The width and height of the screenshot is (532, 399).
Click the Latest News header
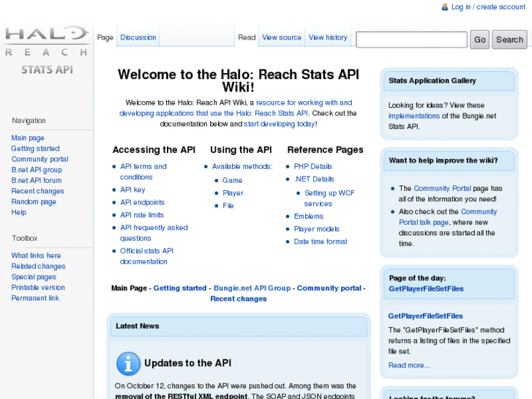click(239, 327)
